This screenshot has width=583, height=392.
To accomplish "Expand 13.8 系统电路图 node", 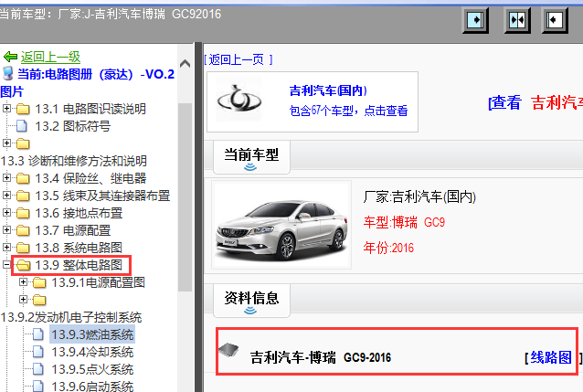I will [x=6, y=247].
